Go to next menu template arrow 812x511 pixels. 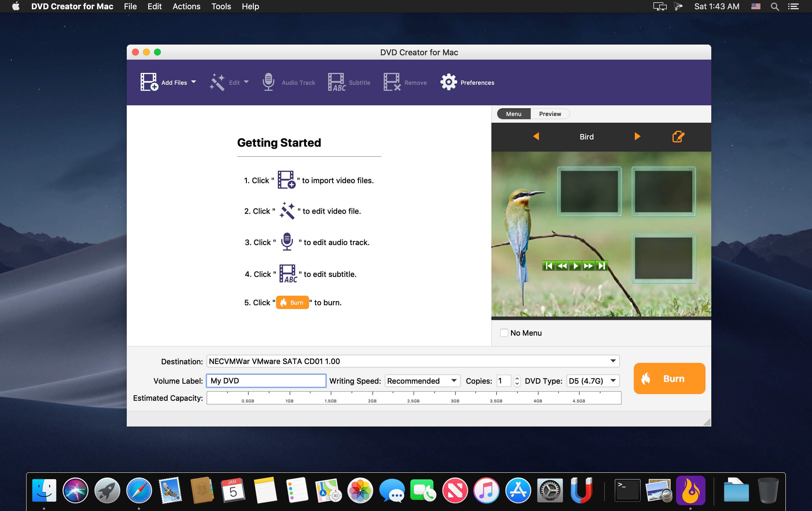(x=637, y=136)
